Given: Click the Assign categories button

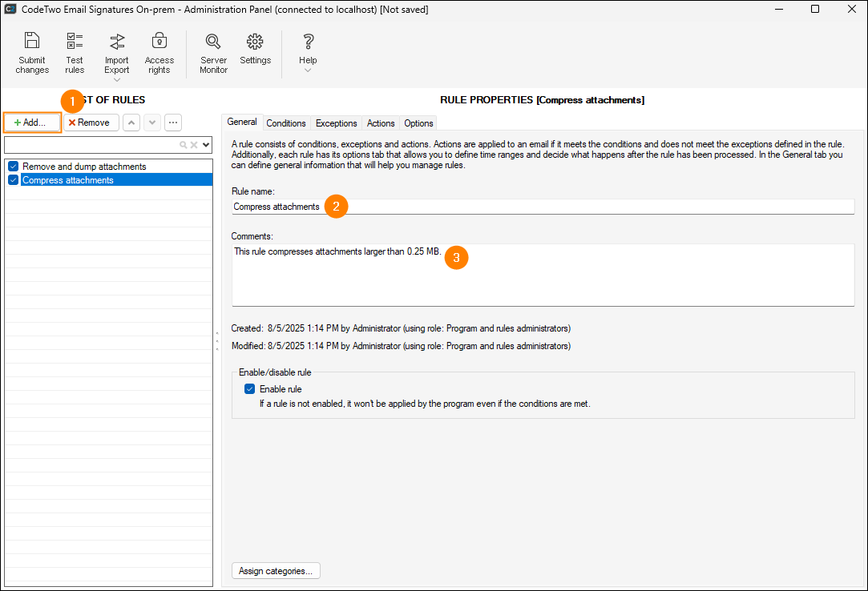Looking at the screenshot, I should pyautogui.click(x=277, y=571).
